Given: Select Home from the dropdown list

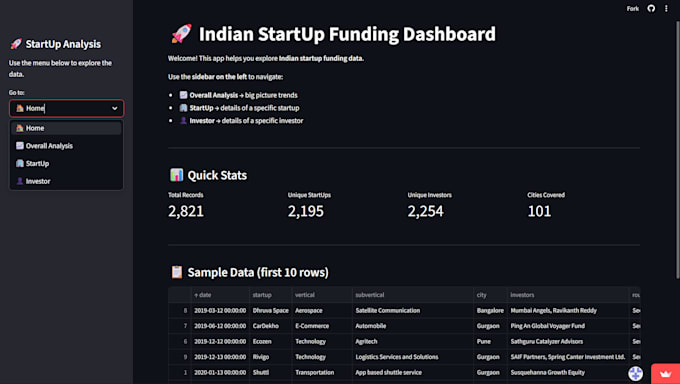Looking at the screenshot, I should click(66, 128).
